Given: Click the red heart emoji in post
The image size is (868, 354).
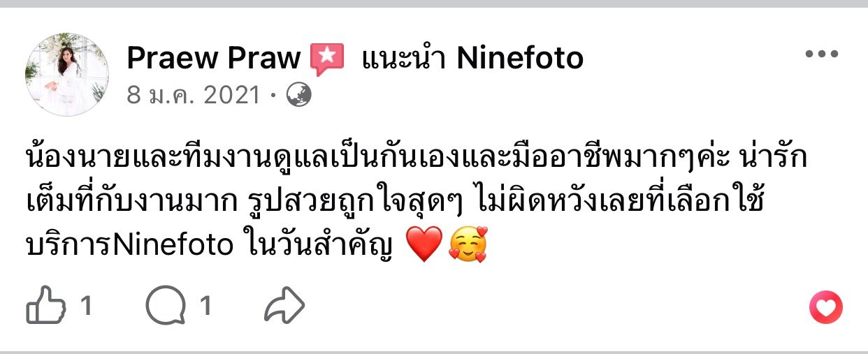Looking at the screenshot, I should click(x=424, y=247).
